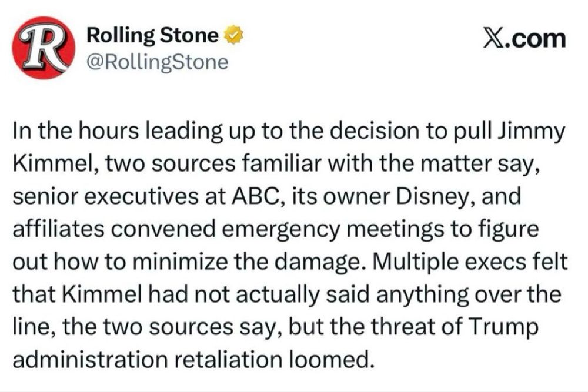588x392 pixels.
Task: Click the word 'affiliates' in the post
Action: (58, 229)
